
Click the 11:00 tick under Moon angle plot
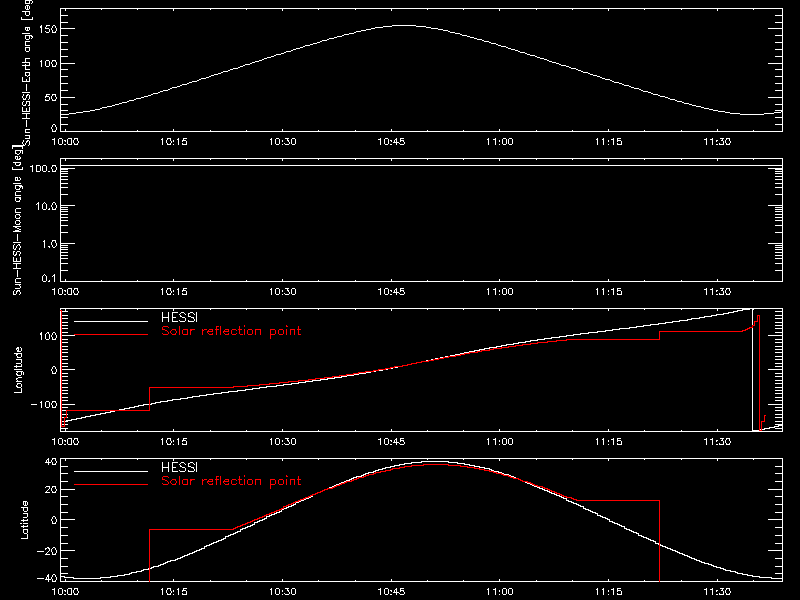pyautogui.click(x=500, y=292)
